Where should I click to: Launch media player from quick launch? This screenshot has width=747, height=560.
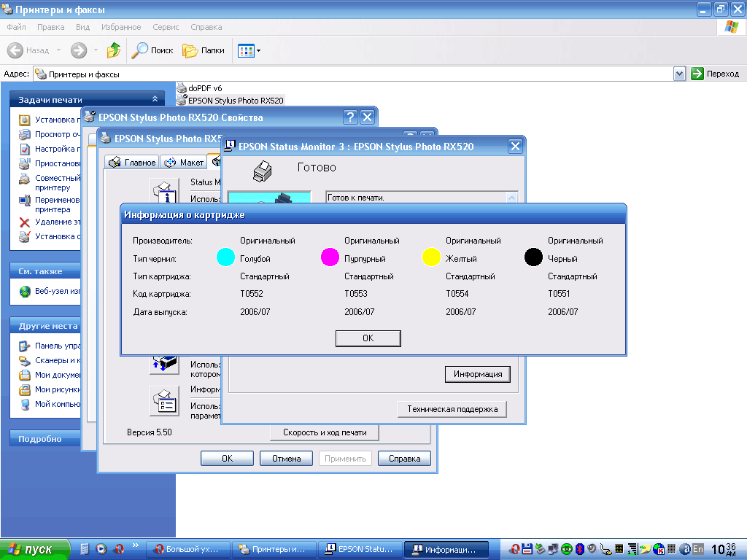coord(101,549)
